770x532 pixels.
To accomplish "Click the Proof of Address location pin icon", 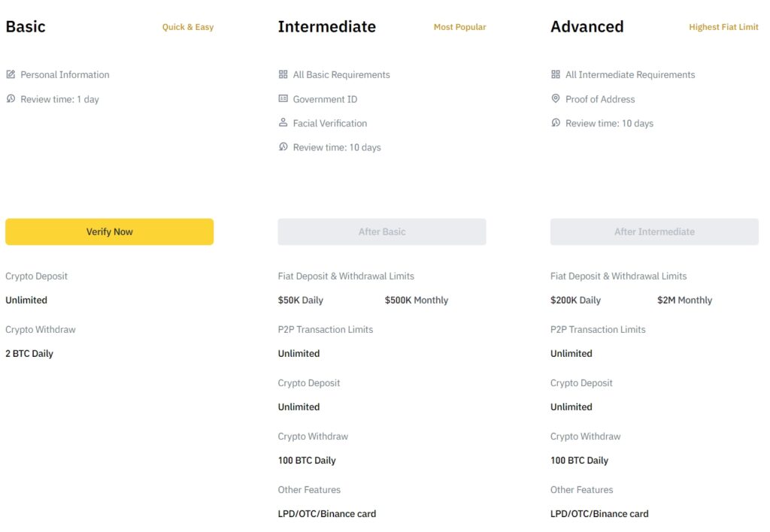I will point(556,98).
